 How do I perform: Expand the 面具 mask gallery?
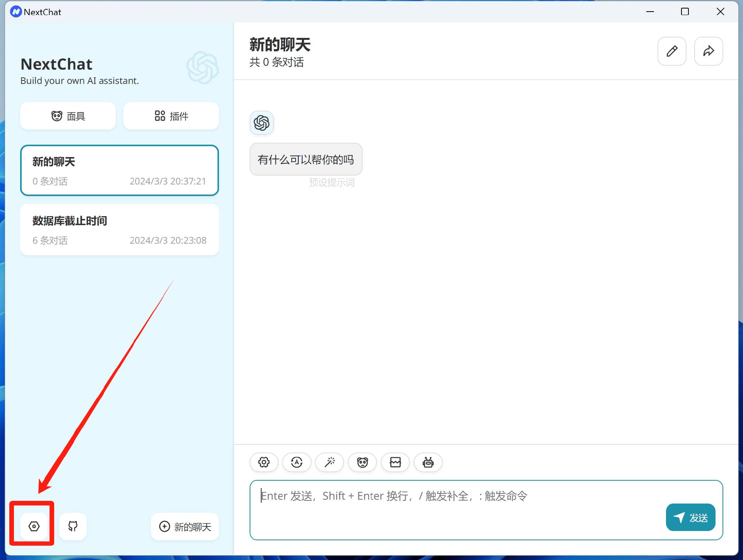[68, 116]
